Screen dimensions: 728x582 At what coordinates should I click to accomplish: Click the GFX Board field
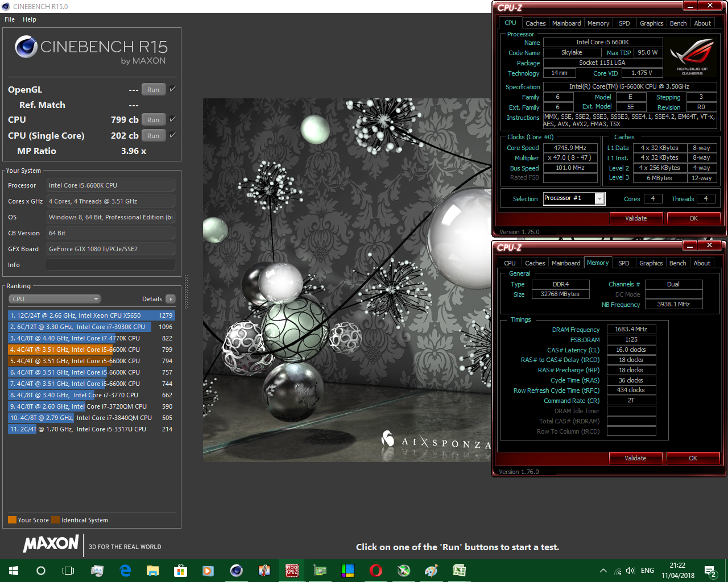click(110, 249)
